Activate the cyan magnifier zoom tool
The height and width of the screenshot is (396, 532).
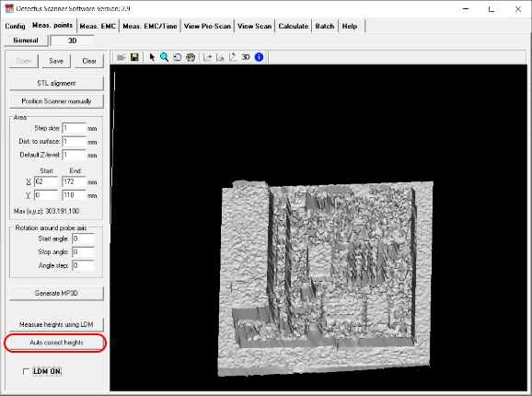[x=164, y=57]
